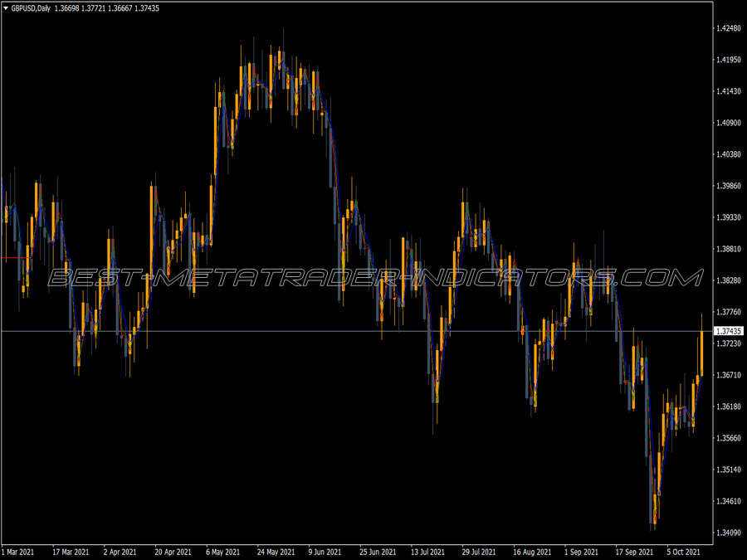Click the 1 Sep 2021 date label
This screenshot has height=560, width=747.
[x=581, y=552]
